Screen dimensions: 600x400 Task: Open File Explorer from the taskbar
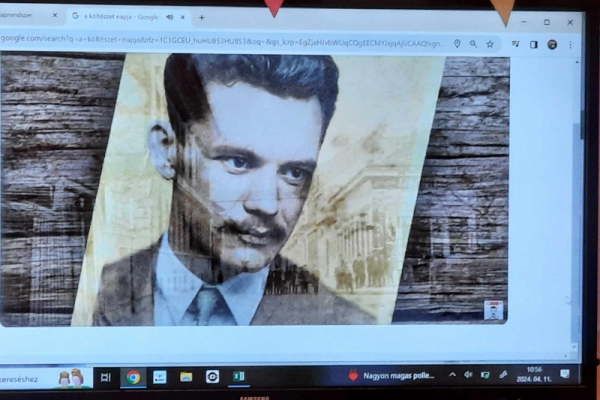tap(186, 377)
